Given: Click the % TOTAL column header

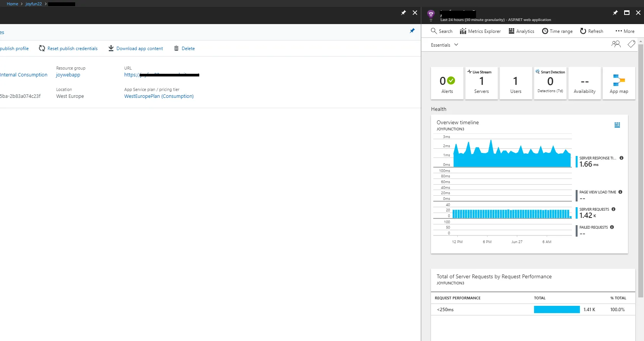Looking at the screenshot, I should tap(618, 298).
